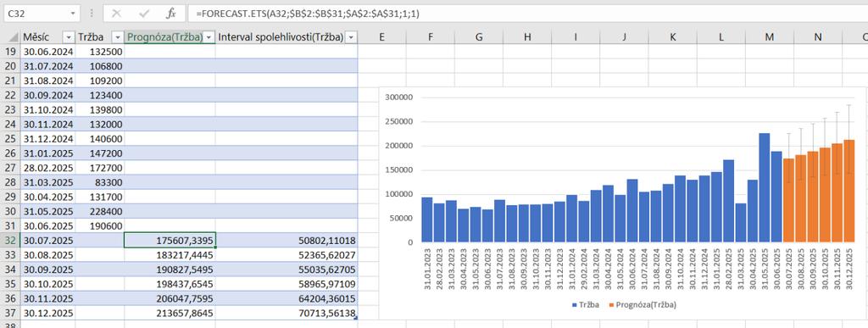Select row 19 header
The height and width of the screenshot is (328, 868).
[x=10, y=52]
